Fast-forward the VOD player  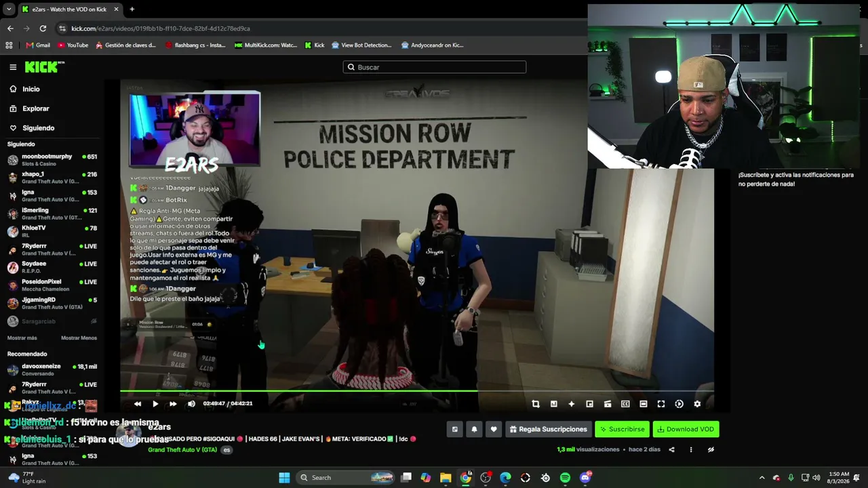point(173,404)
